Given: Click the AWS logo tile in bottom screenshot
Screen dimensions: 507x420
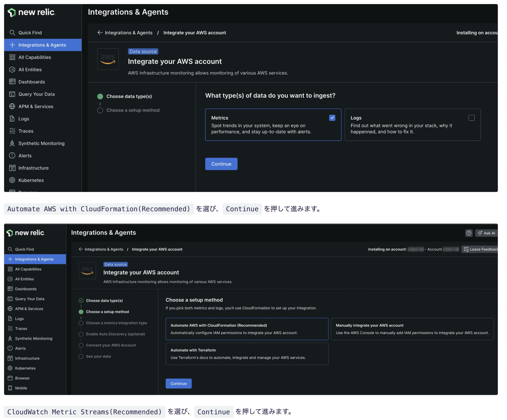Looking at the screenshot, I should pos(87,271).
